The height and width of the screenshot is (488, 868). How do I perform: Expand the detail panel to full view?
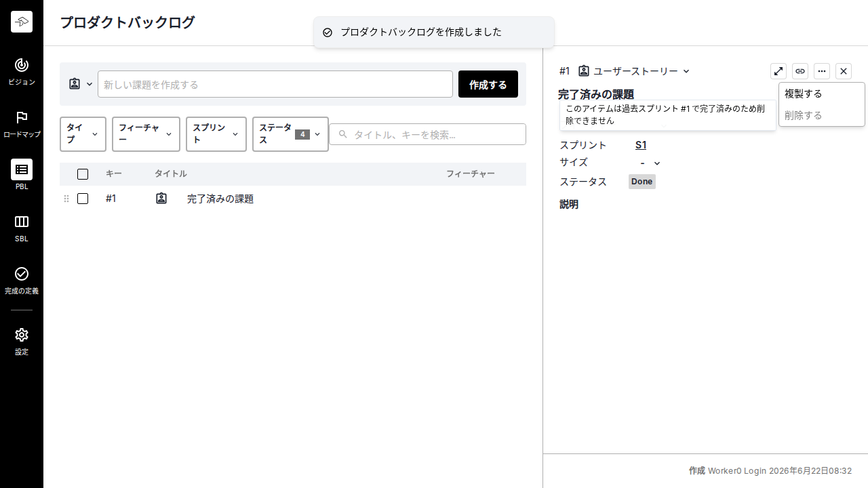click(778, 71)
